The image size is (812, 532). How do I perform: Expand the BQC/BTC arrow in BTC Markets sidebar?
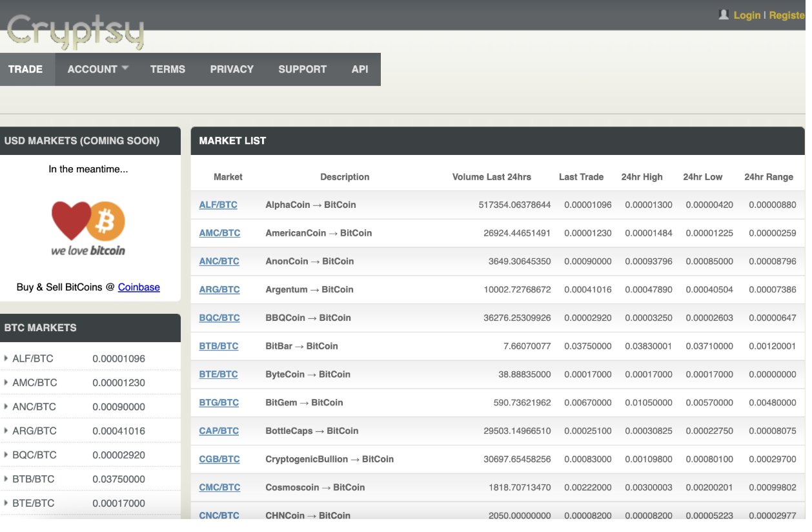[6, 455]
